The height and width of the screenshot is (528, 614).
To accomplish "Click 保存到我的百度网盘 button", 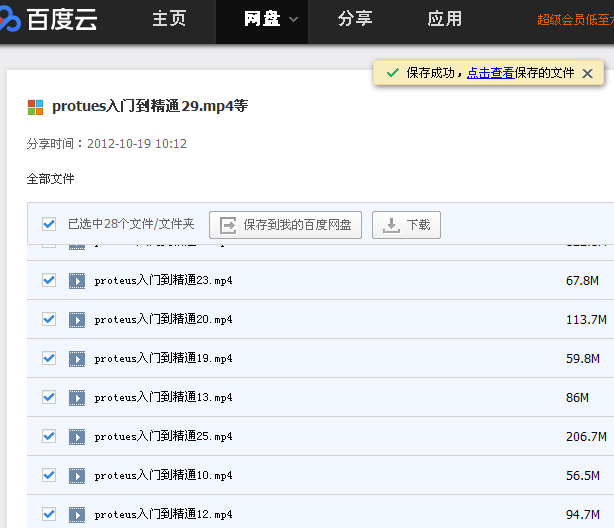I will (x=285, y=225).
